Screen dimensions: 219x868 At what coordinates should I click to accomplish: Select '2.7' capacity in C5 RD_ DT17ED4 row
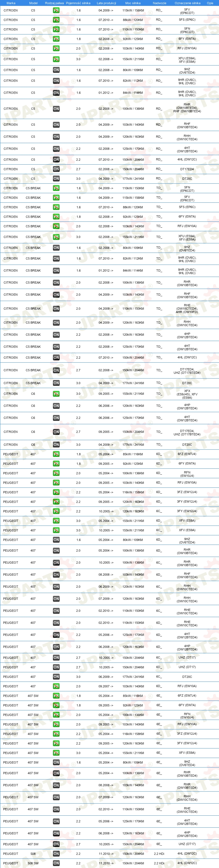pyautogui.click(x=78, y=169)
